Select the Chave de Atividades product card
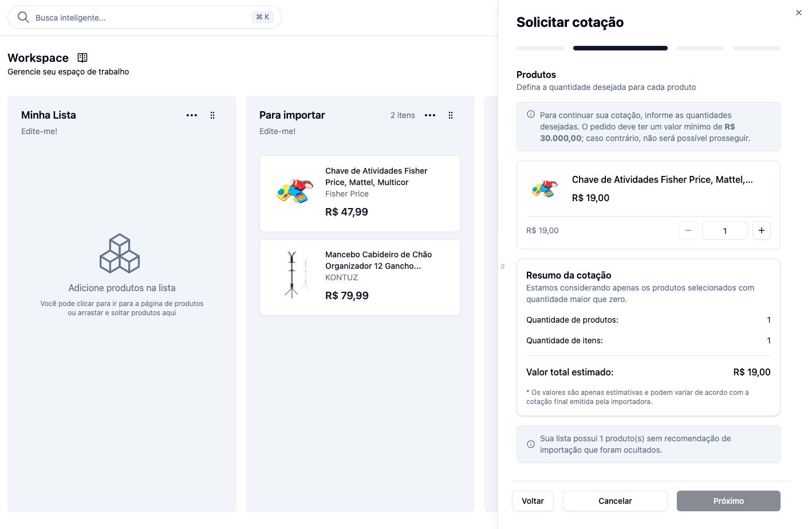 pos(360,194)
